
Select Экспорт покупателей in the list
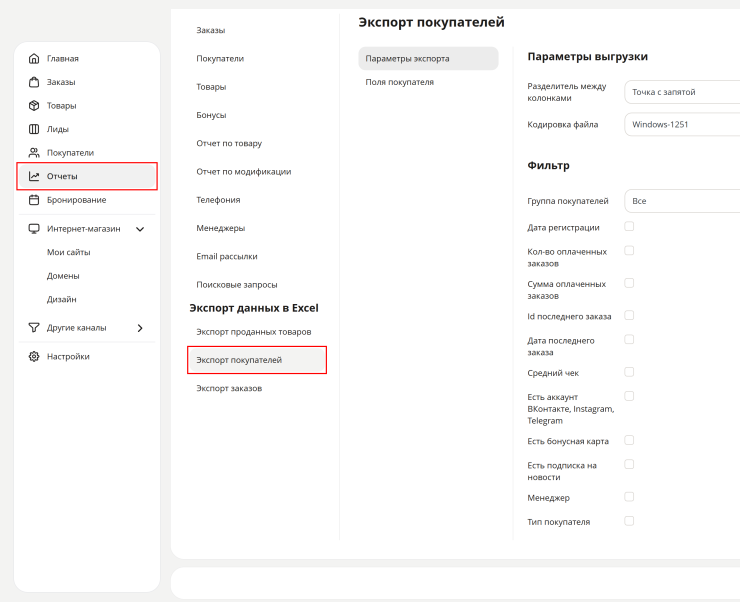tap(257, 360)
